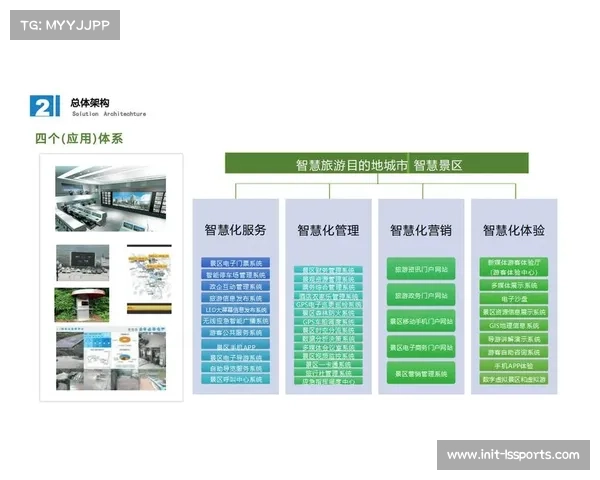Click the 旅游政务门户网站 box

coord(421,295)
